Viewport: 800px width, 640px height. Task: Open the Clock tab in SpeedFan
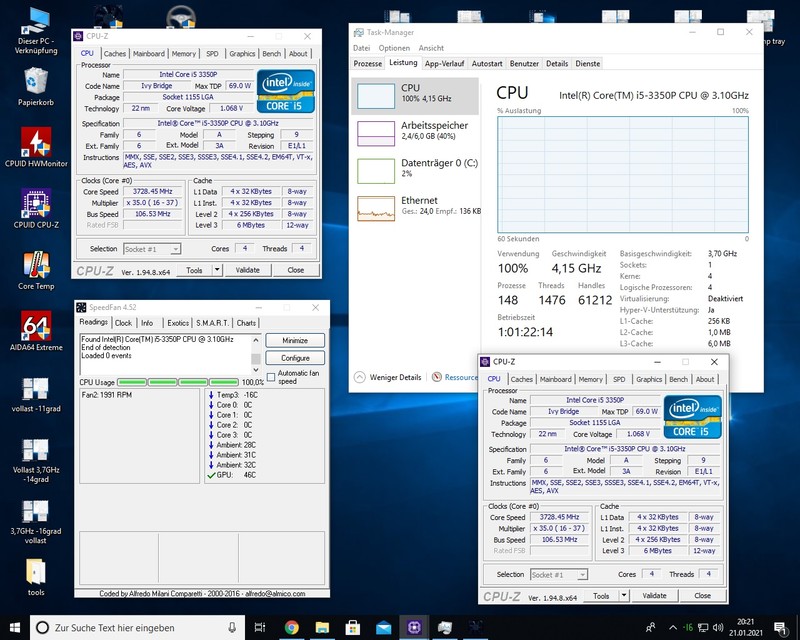(x=123, y=323)
